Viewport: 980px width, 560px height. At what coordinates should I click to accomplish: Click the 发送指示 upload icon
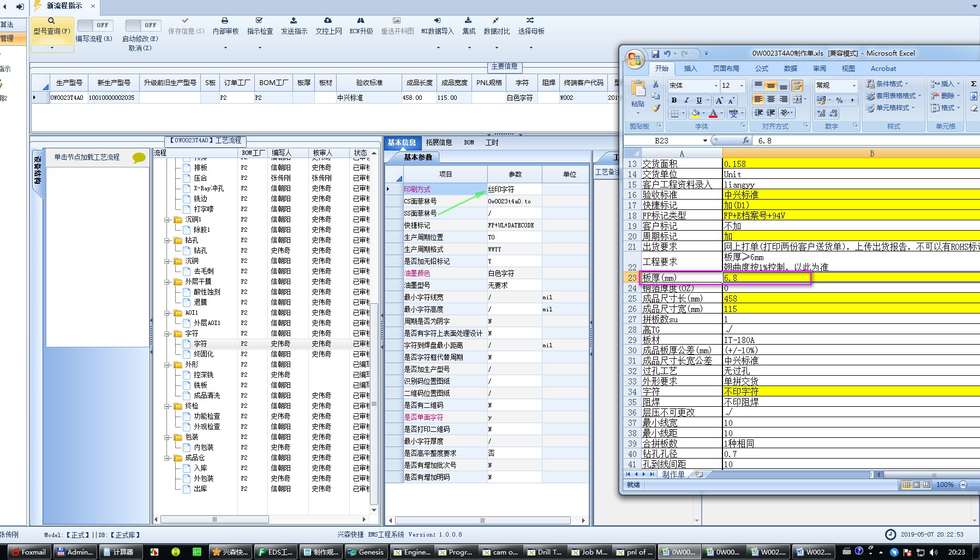pyautogui.click(x=294, y=21)
